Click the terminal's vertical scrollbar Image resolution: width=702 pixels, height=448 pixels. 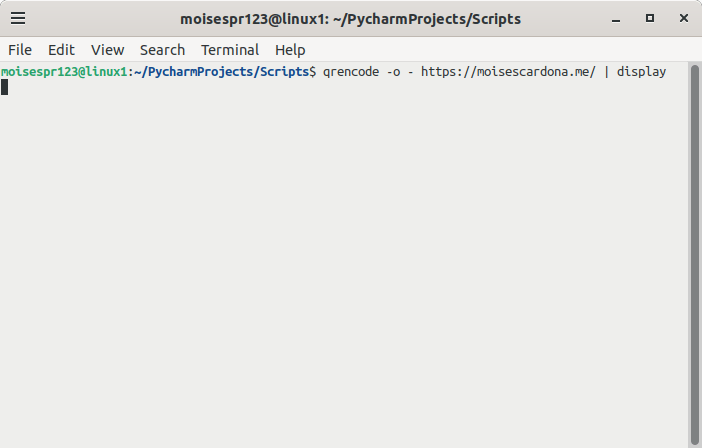click(694, 250)
